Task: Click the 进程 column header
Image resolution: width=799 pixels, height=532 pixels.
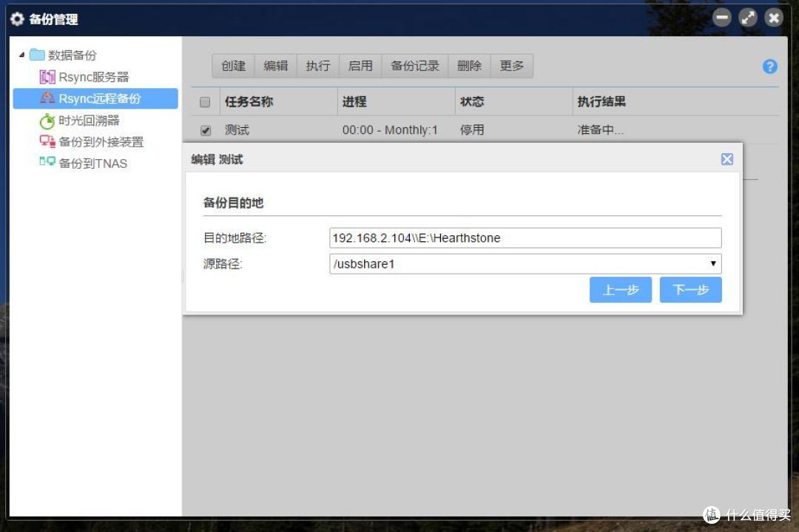Action: point(354,102)
